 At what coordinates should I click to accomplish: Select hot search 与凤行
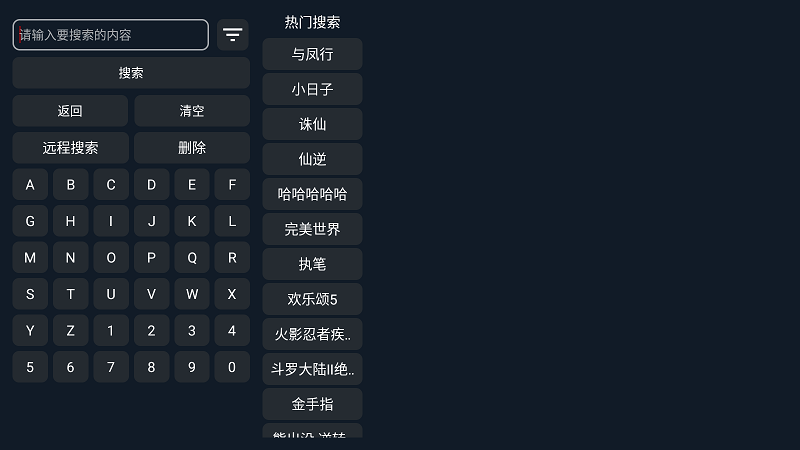(x=312, y=54)
